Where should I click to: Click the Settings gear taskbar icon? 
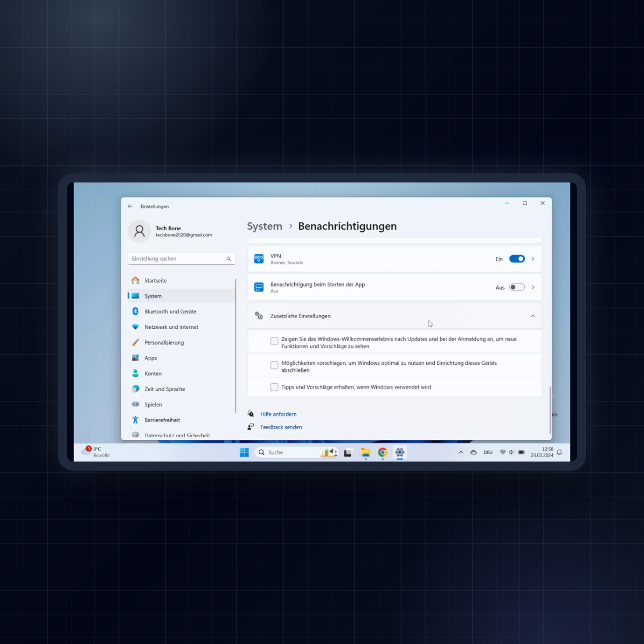[400, 453]
